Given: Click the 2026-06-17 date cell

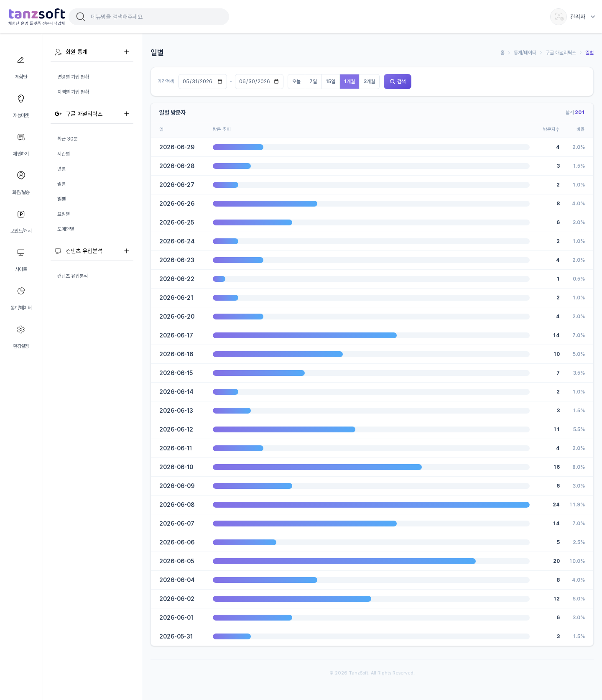Looking at the screenshot, I should (x=176, y=335).
